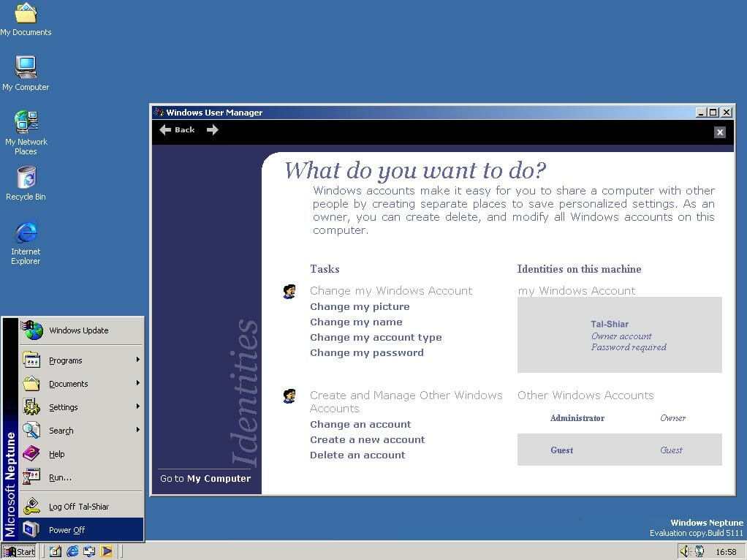Open Internet Explorer from the desktop
Screen dimensions: 747x560
click(26, 234)
